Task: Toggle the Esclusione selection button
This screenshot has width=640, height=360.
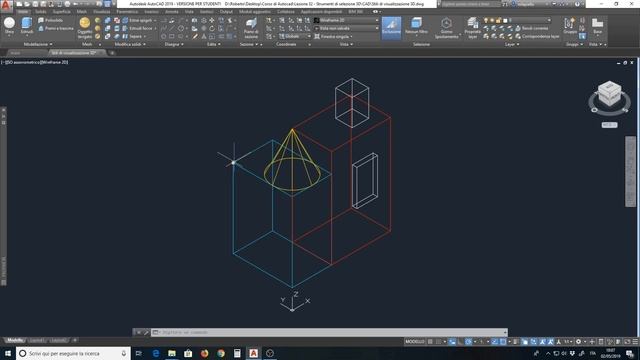Action: coord(391,28)
